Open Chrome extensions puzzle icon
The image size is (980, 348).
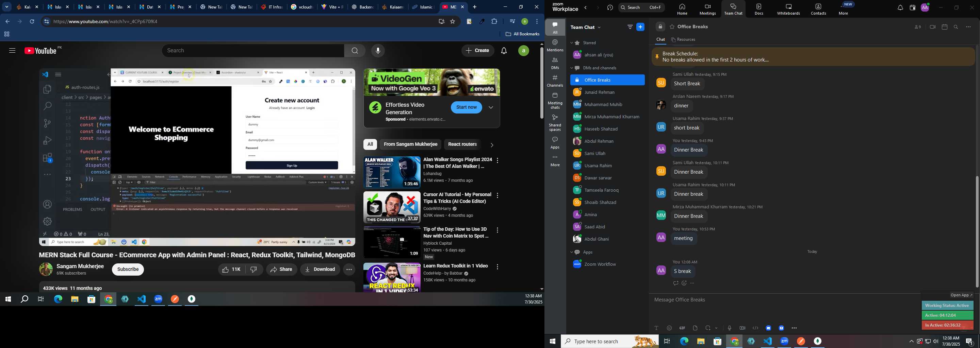(494, 22)
